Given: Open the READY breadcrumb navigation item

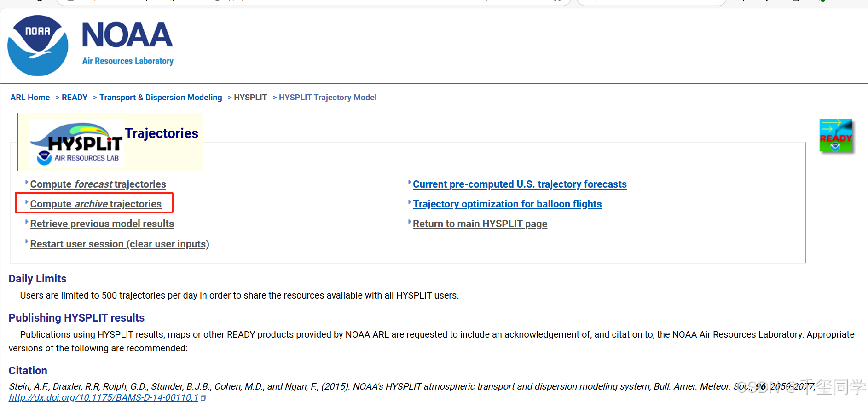Looking at the screenshot, I should pyautogui.click(x=75, y=97).
